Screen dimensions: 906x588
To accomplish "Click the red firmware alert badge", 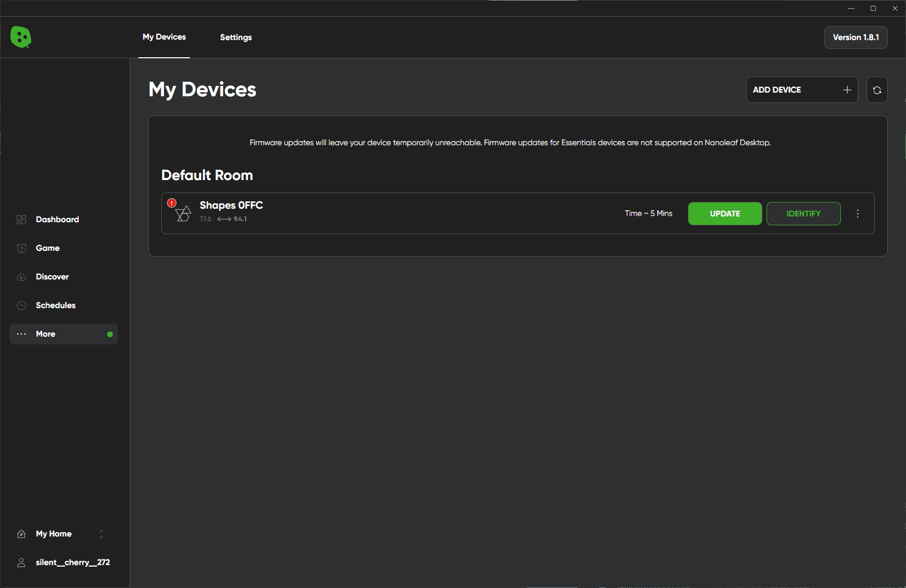I will click(172, 203).
